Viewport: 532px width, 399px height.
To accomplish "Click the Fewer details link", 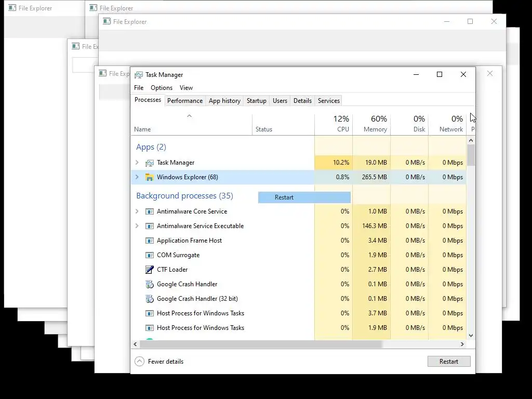I will 166,362.
